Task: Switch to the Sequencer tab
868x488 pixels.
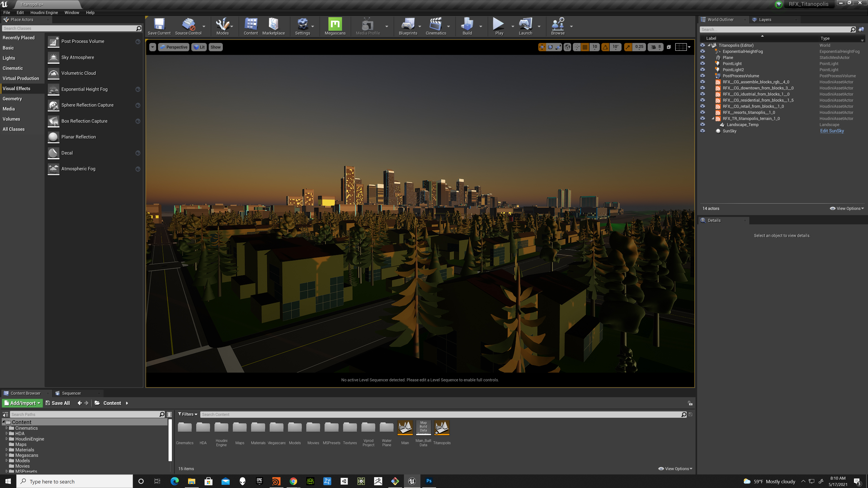Action: coord(71,393)
